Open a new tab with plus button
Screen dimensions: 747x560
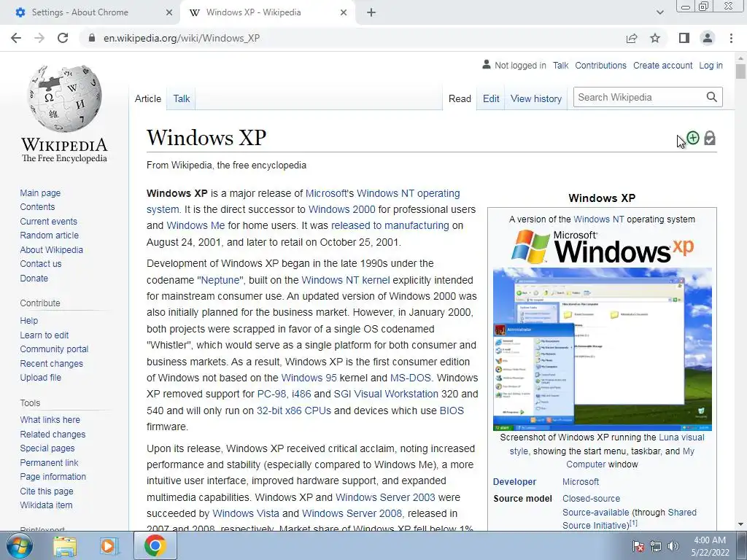(x=371, y=12)
